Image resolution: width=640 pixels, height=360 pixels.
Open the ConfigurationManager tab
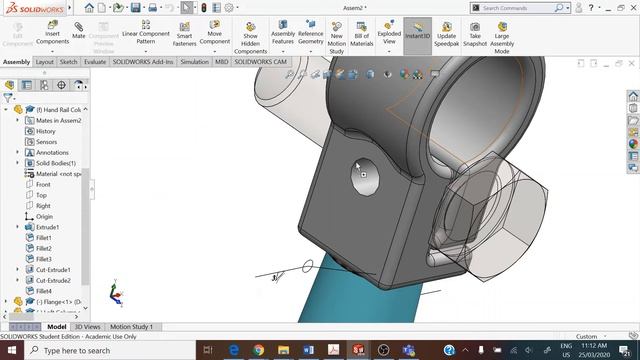pyautogui.click(x=44, y=85)
